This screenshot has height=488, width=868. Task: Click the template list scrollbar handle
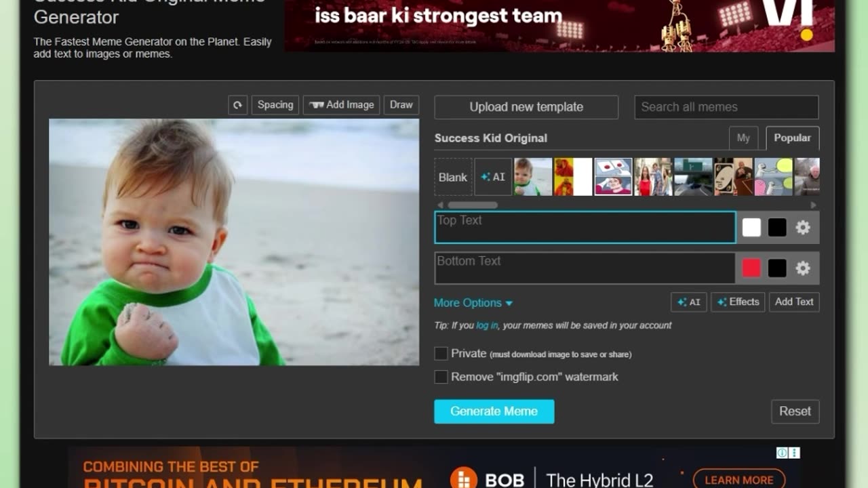tap(473, 205)
